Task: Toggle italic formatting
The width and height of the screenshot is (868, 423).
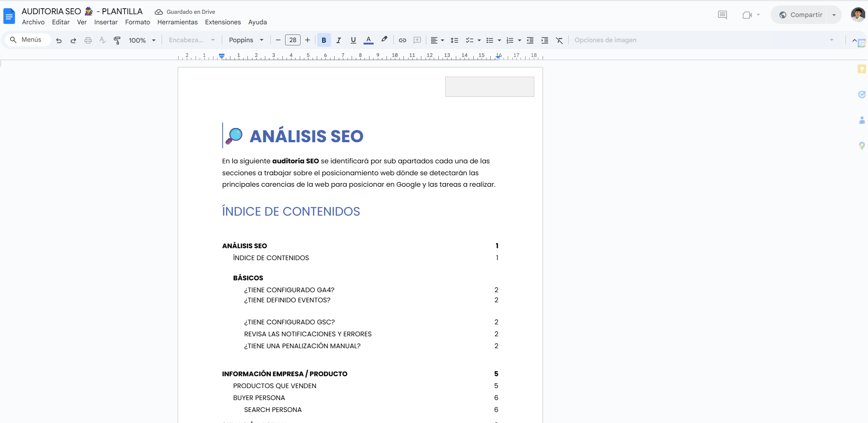Action: tap(338, 40)
